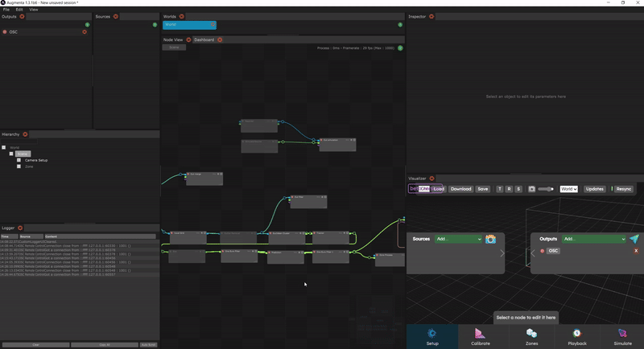The width and height of the screenshot is (644, 349).
Task: Switch to the Node View tab
Action: [173, 39]
